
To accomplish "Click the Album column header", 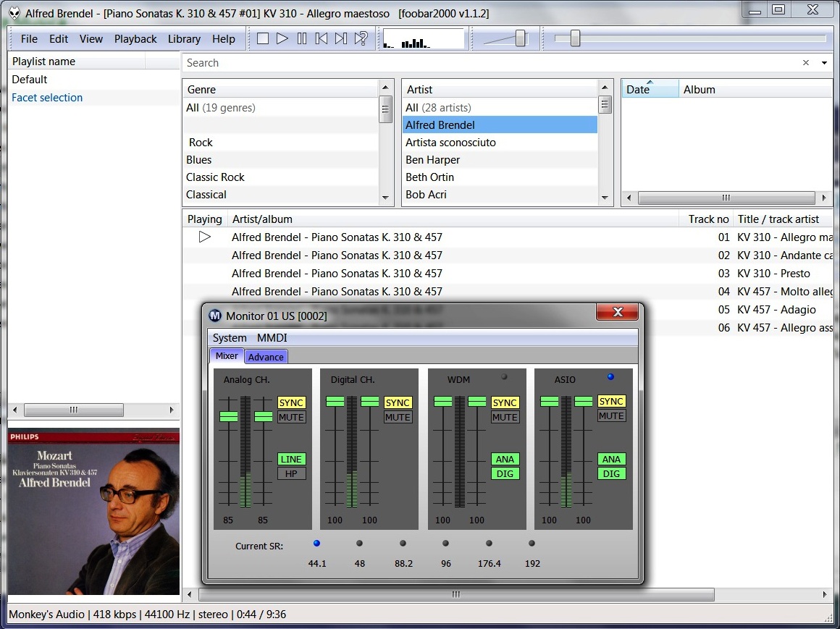I will coord(755,89).
